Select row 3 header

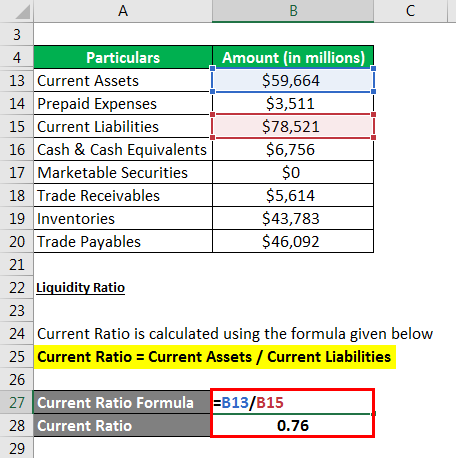(17, 34)
